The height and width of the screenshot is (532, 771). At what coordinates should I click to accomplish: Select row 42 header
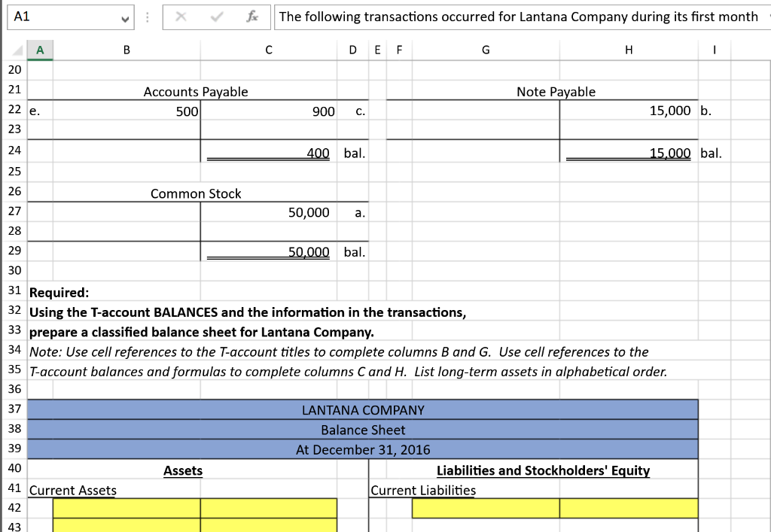[x=15, y=508]
